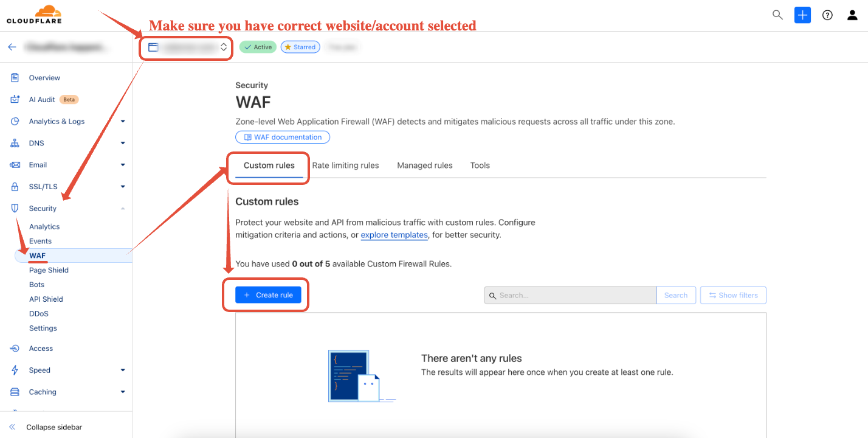Click the Overview clipboard icon
The height and width of the screenshot is (438, 868).
click(15, 78)
